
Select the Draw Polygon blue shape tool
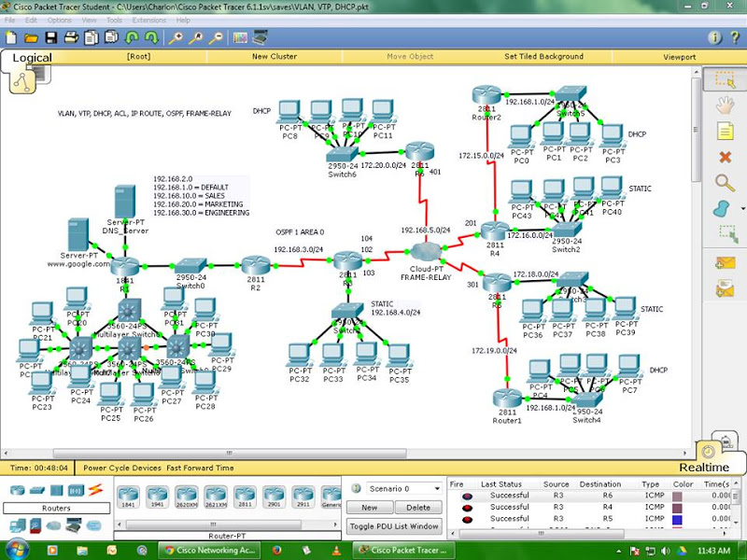(x=722, y=208)
